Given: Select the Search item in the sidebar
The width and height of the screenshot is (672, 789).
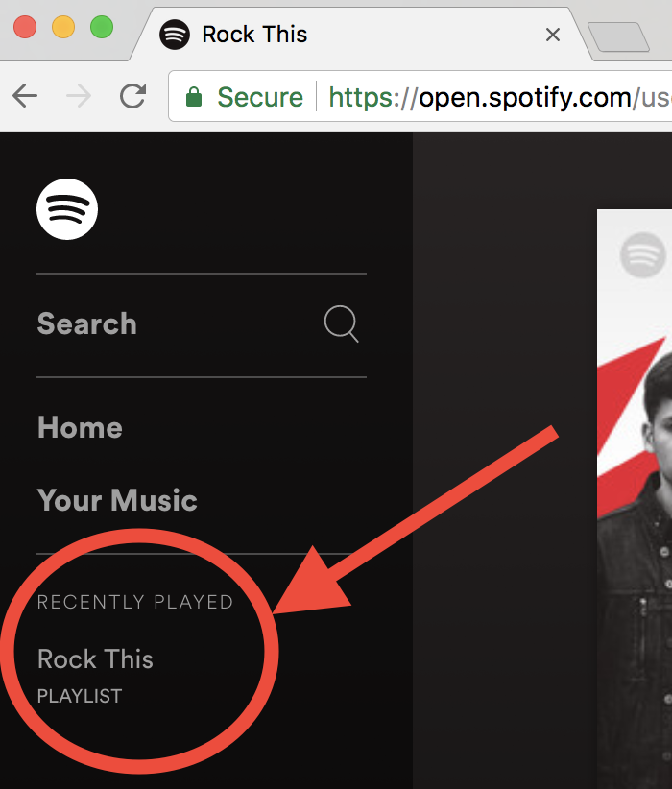Looking at the screenshot, I should 87,323.
